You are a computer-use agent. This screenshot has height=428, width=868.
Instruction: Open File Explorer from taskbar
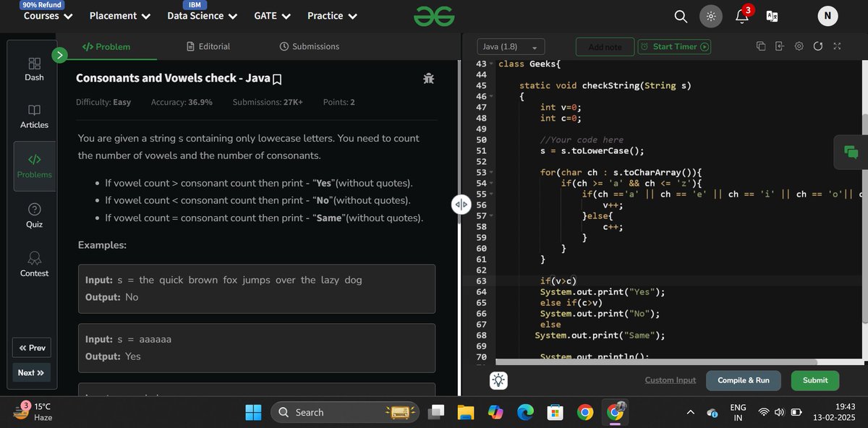click(x=467, y=412)
